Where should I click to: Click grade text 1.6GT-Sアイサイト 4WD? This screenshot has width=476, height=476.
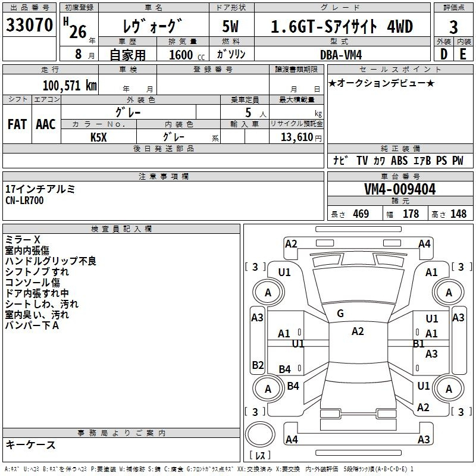pyautogui.click(x=342, y=26)
